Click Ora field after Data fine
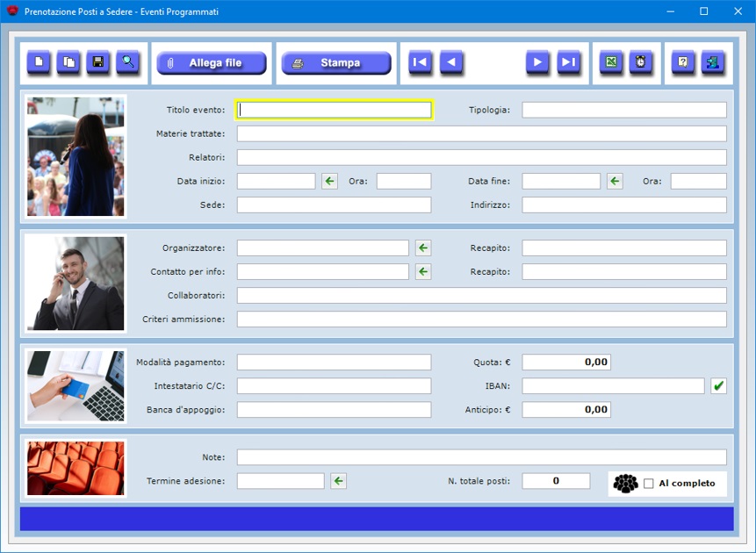The width and height of the screenshot is (756, 553). 699,182
